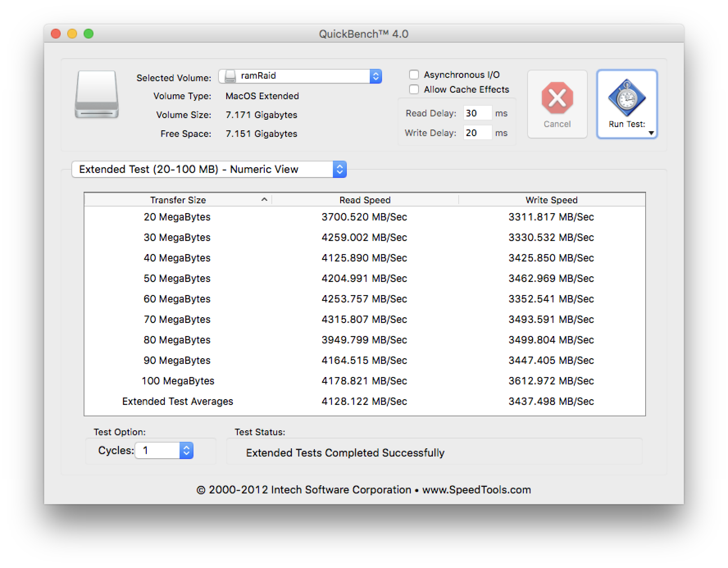Click the large disk drive volume icon
This screenshot has width=728, height=568.
coord(97,95)
